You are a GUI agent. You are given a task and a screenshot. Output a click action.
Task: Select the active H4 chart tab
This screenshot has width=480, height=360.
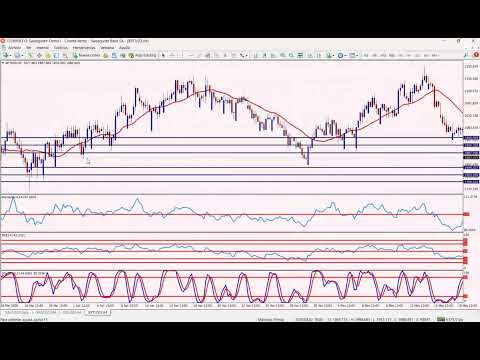point(97,312)
